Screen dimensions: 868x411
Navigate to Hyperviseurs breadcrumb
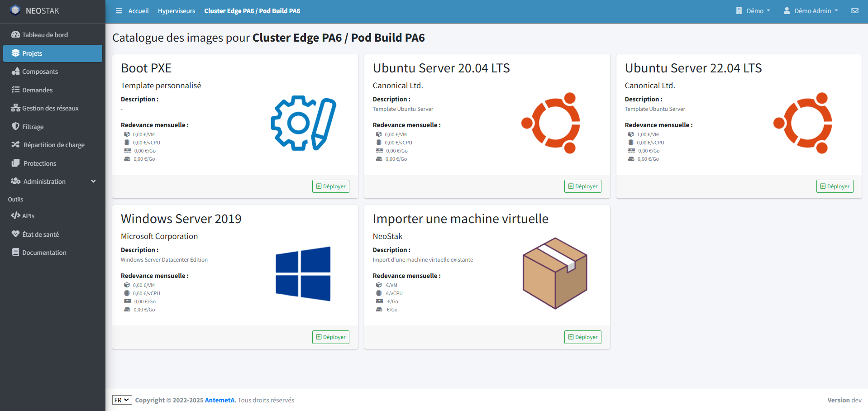[176, 11]
